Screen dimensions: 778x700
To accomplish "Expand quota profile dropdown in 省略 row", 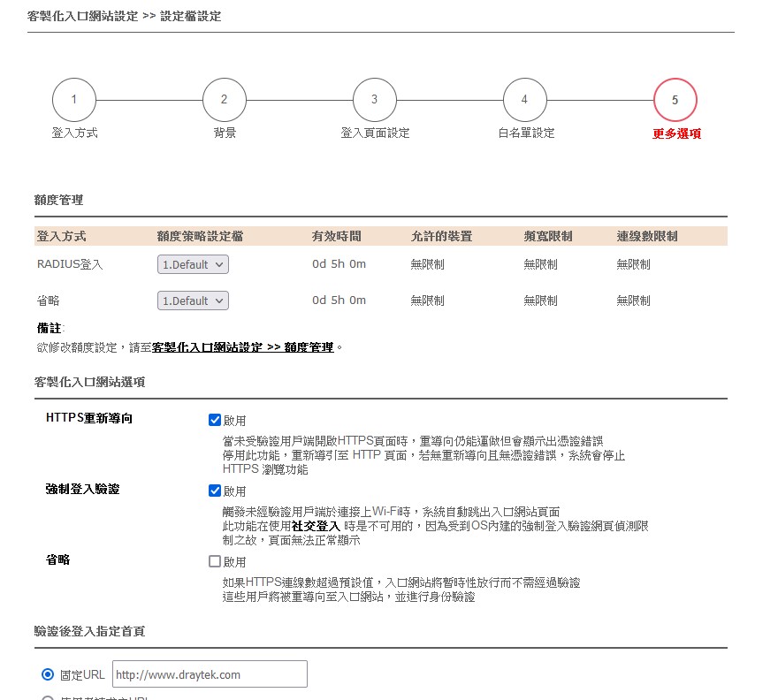I will (193, 301).
